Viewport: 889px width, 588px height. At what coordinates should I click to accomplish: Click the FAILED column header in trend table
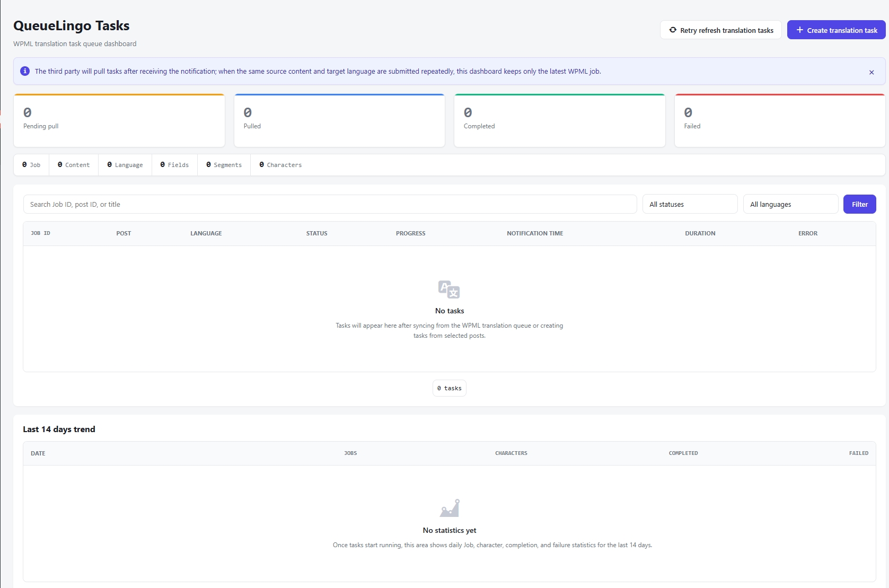point(859,453)
